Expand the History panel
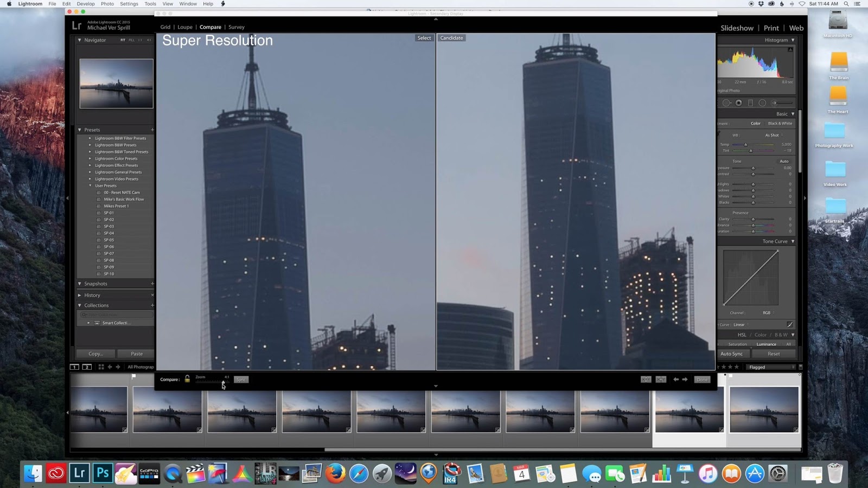The image size is (868, 488). click(x=79, y=295)
